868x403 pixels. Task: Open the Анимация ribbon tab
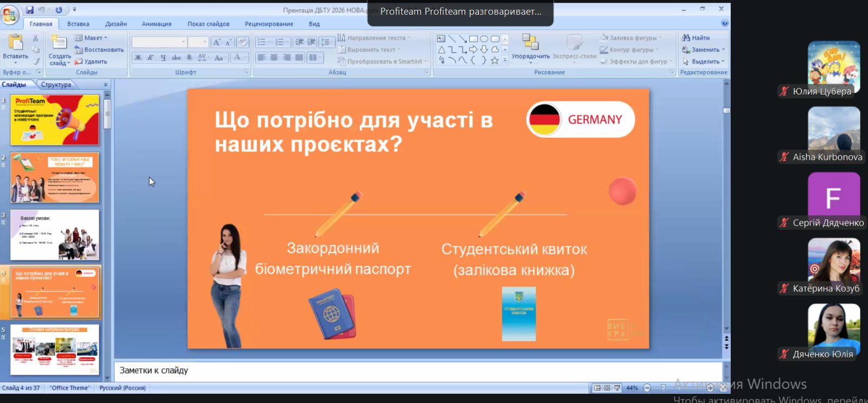coord(156,24)
